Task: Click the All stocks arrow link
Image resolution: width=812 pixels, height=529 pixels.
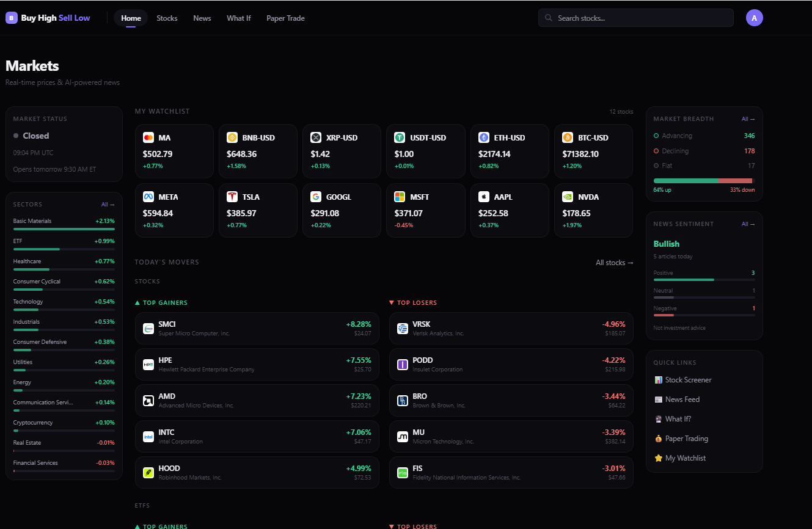Action: click(x=615, y=263)
